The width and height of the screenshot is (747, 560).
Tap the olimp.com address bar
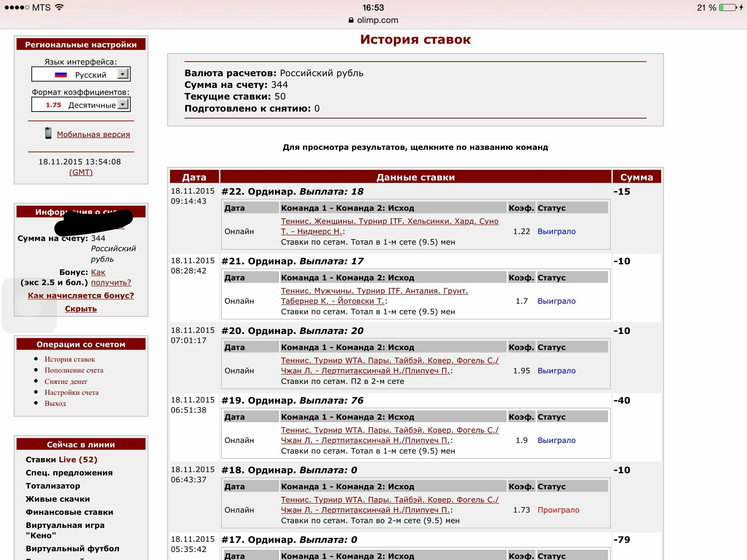pyautogui.click(x=373, y=20)
